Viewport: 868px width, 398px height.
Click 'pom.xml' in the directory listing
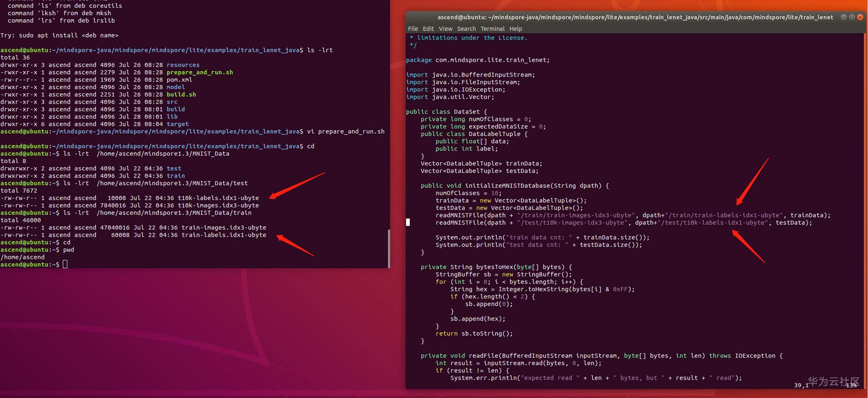tap(179, 80)
